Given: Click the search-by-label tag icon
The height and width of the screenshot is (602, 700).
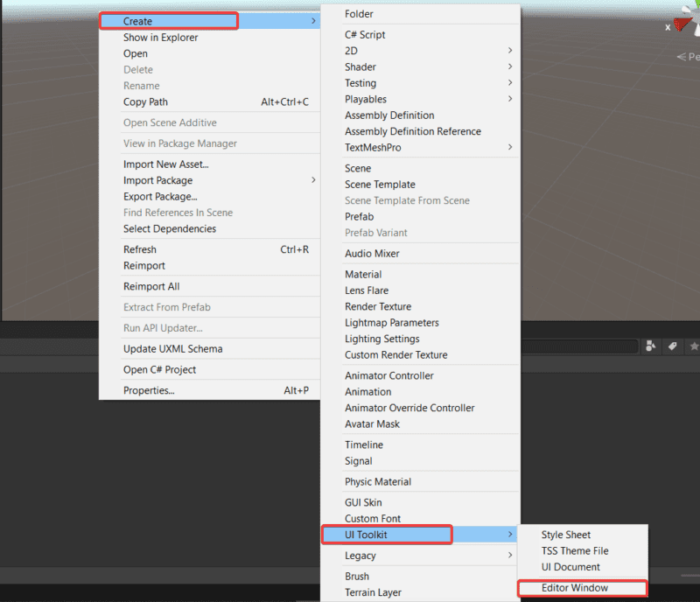Looking at the screenshot, I should [x=672, y=346].
